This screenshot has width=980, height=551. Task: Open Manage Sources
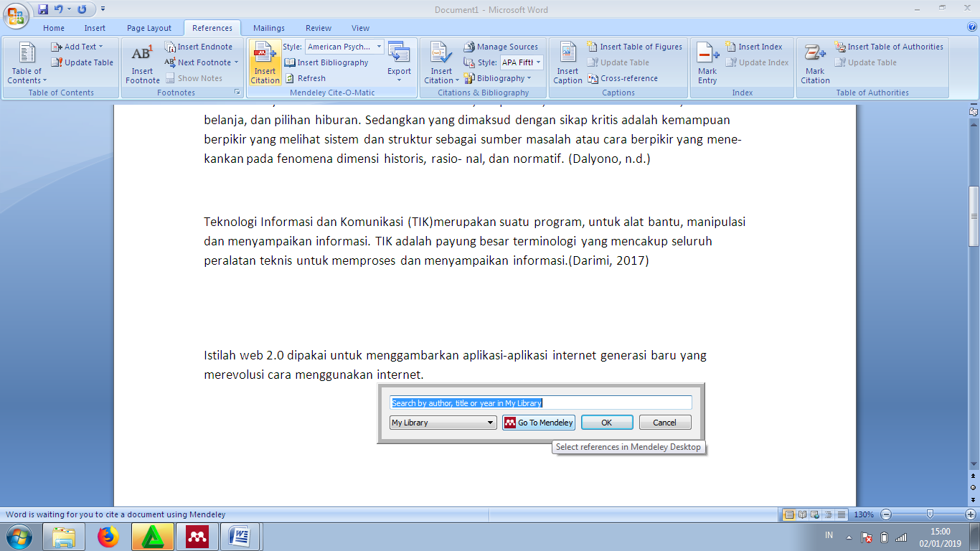pos(501,47)
